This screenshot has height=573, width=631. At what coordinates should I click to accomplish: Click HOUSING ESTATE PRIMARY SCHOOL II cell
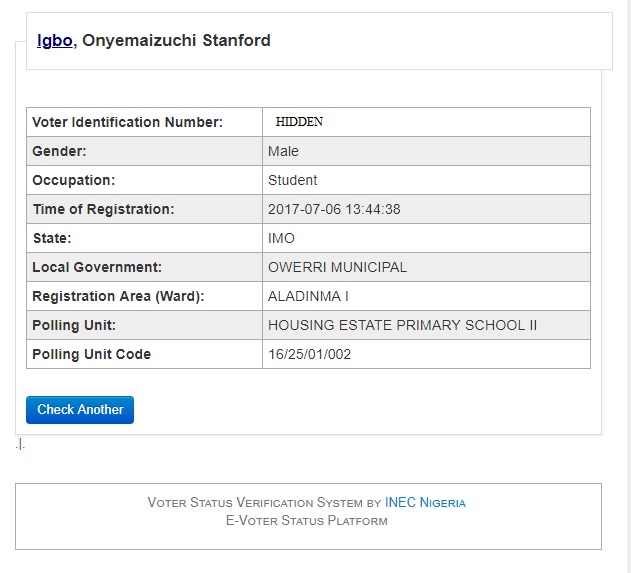tap(402, 325)
